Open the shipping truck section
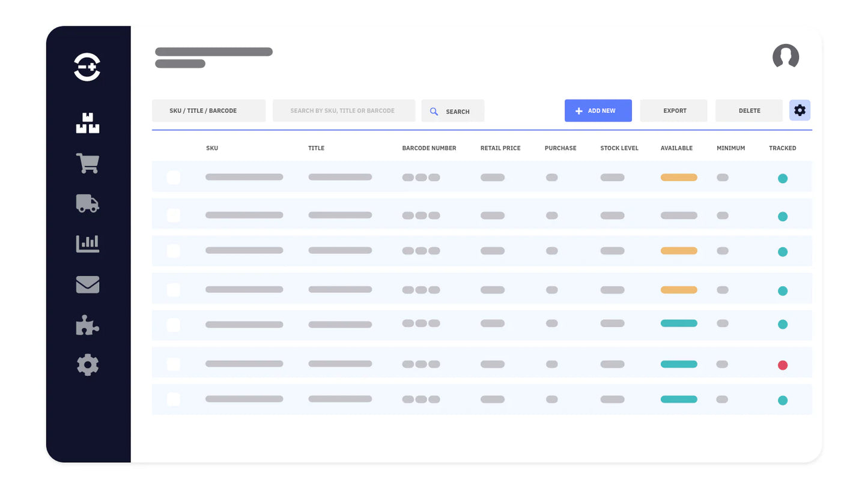Screen dimensions: 868x488 (87, 203)
